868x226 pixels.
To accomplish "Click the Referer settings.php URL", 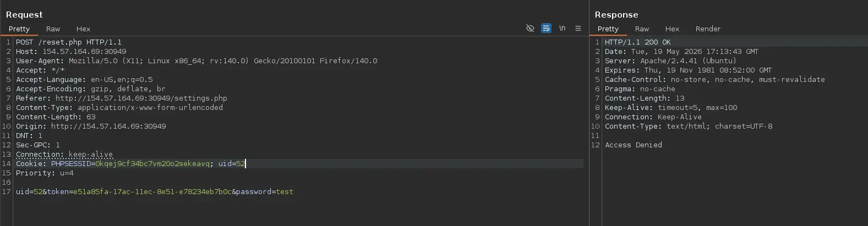I will coord(141,98).
